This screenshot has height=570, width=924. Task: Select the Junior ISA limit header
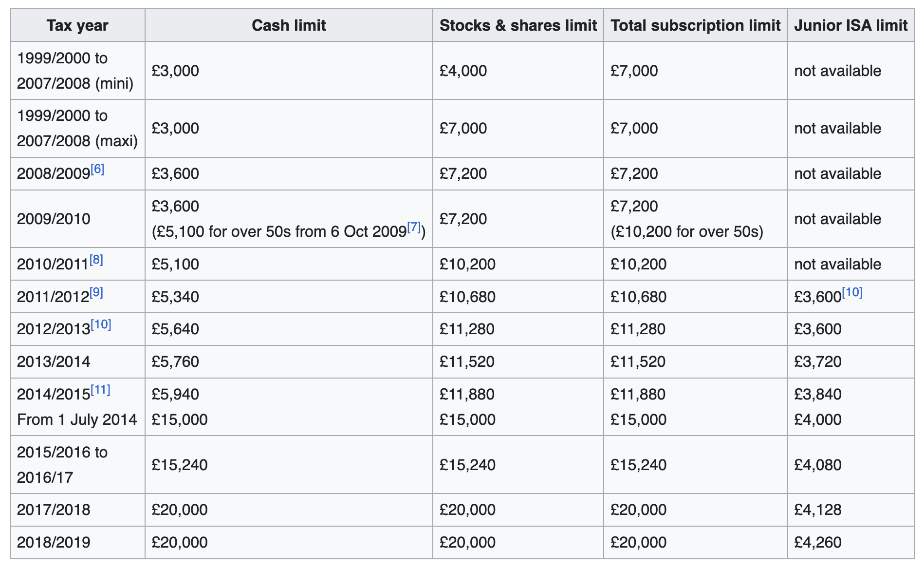(850, 25)
